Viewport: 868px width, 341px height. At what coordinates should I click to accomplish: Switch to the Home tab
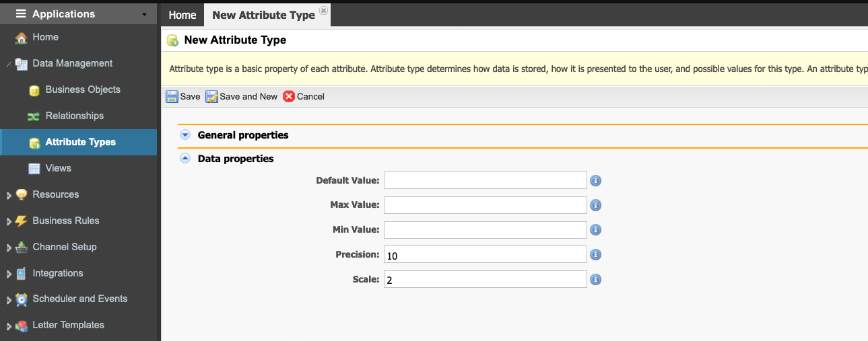[182, 15]
